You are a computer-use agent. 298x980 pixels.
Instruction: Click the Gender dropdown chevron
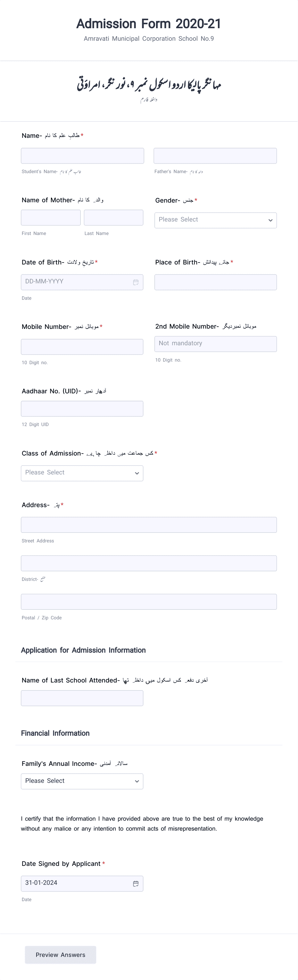tap(270, 220)
